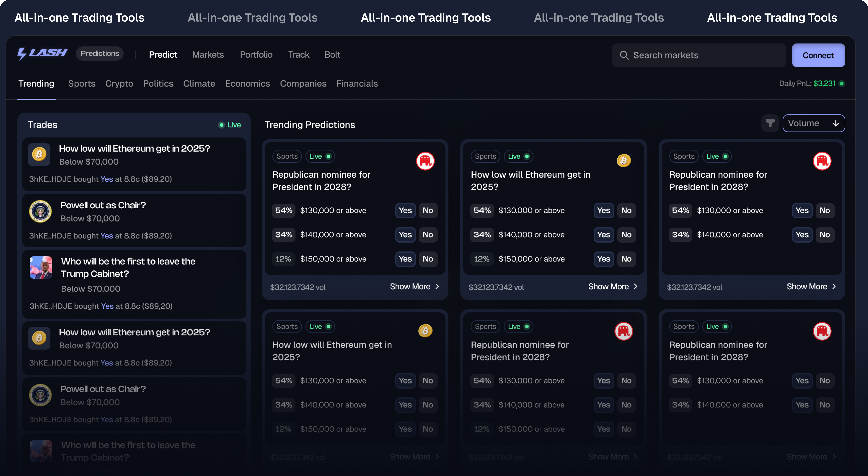Open the search markets magnifier icon
The height and width of the screenshot is (476, 868).
625,55
